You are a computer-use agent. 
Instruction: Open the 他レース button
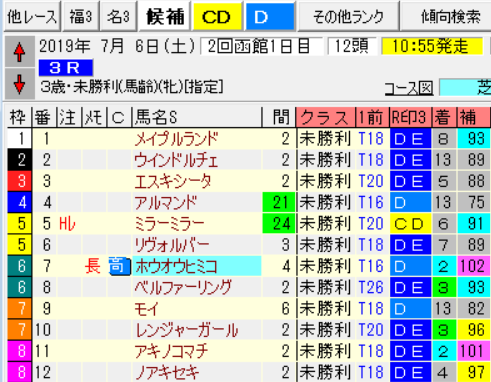[32, 17]
